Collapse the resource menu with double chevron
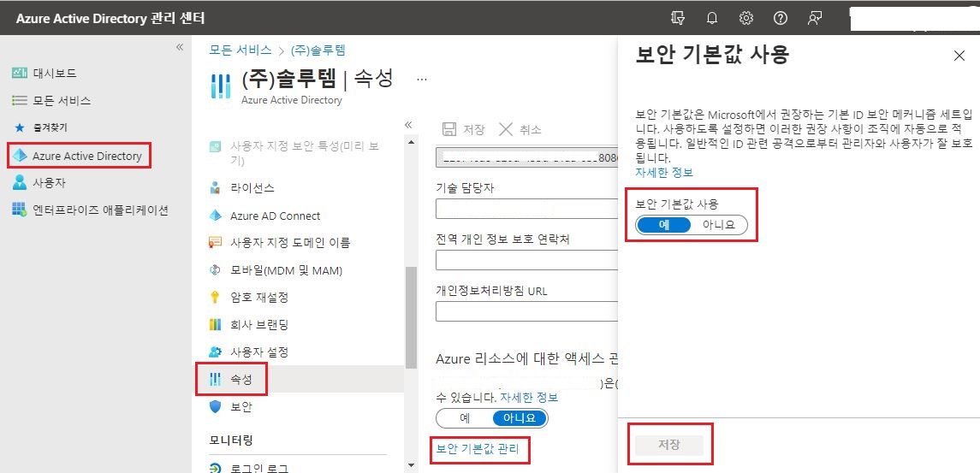 point(408,124)
